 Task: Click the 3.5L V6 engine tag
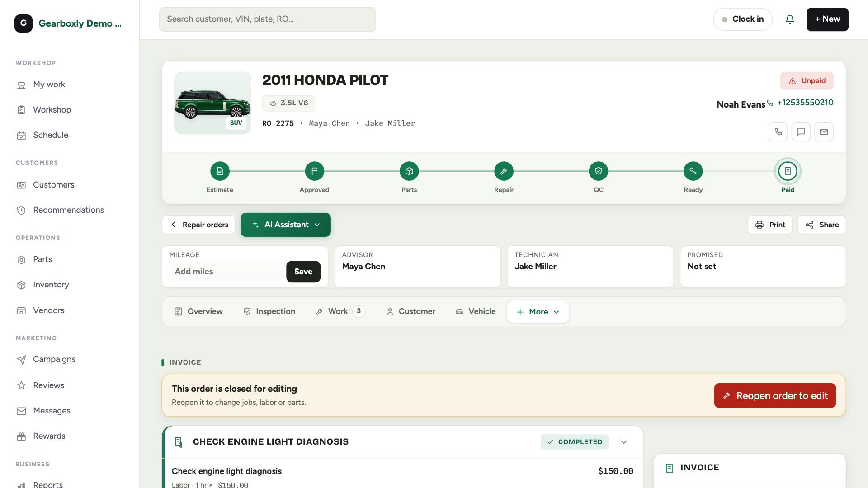[288, 103]
